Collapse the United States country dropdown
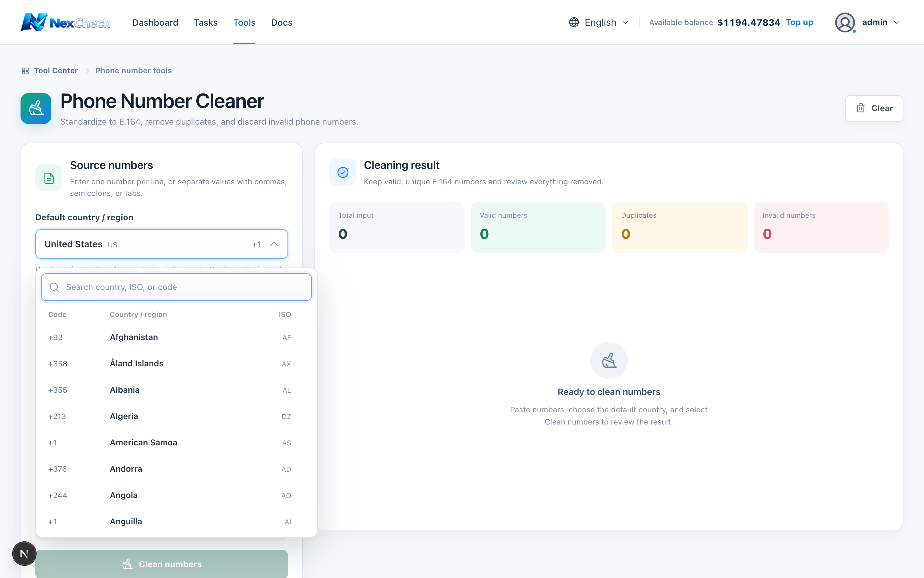The image size is (924, 578). [161, 244]
